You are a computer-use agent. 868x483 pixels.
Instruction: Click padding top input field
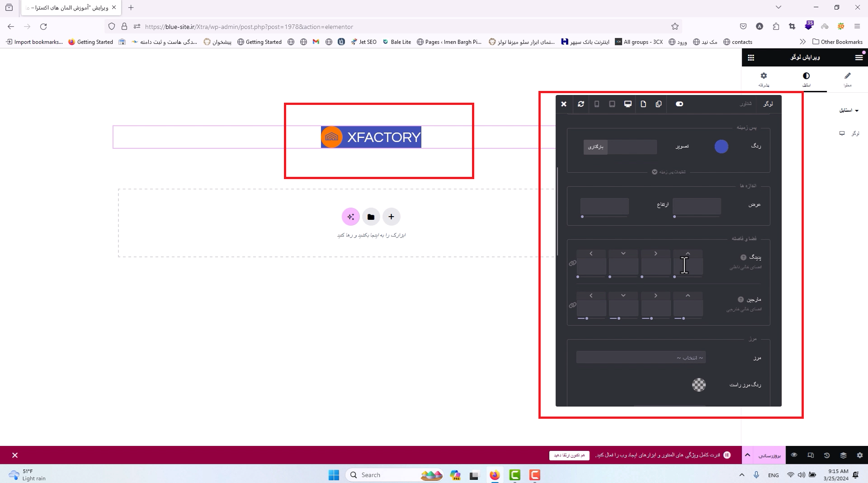(x=688, y=266)
